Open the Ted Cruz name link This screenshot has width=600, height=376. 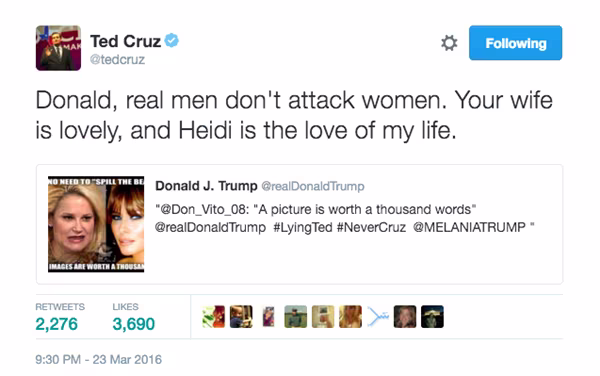[x=125, y=41]
